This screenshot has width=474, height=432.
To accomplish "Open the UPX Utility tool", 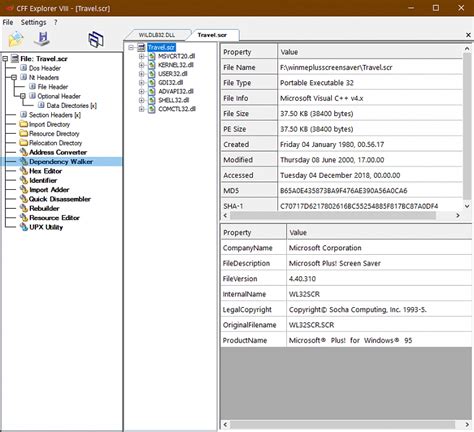I will [x=46, y=227].
